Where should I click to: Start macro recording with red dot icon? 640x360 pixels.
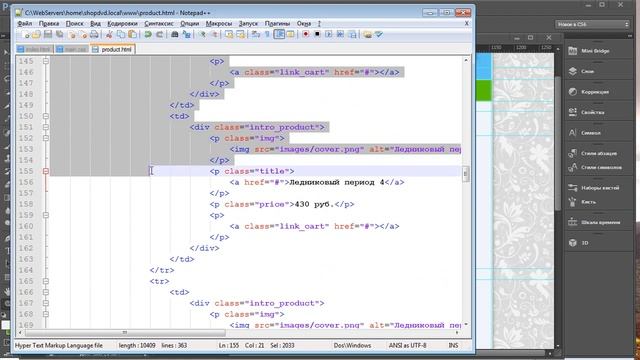305,35
